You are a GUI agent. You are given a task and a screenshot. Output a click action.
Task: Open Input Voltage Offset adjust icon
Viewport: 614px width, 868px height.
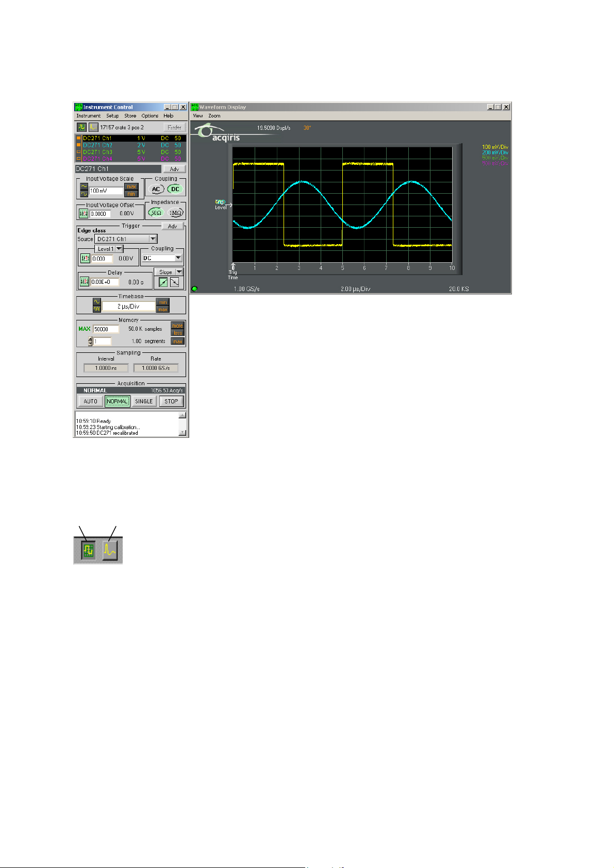(x=84, y=213)
